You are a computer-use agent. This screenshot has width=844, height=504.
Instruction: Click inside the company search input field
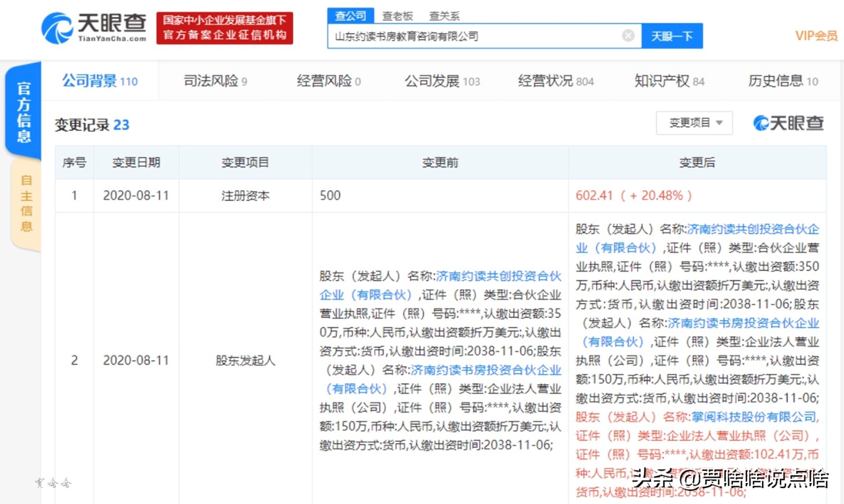tap(474, 35)
